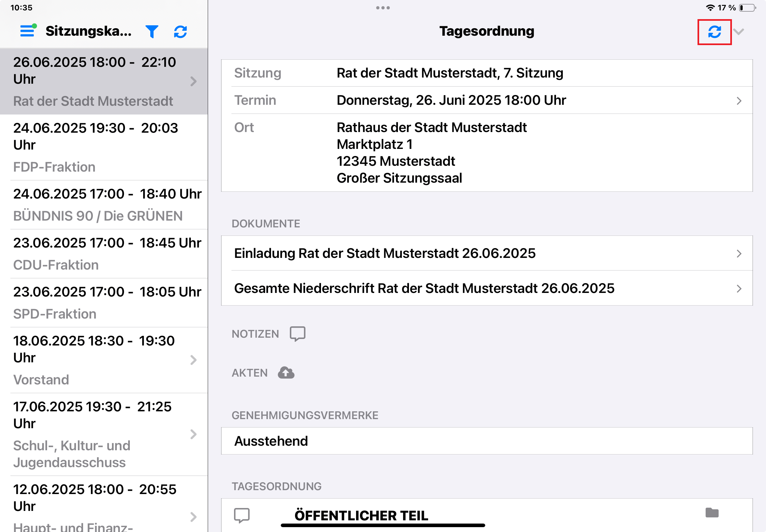Expand the Termin row chevron

(x=739, y=101)
